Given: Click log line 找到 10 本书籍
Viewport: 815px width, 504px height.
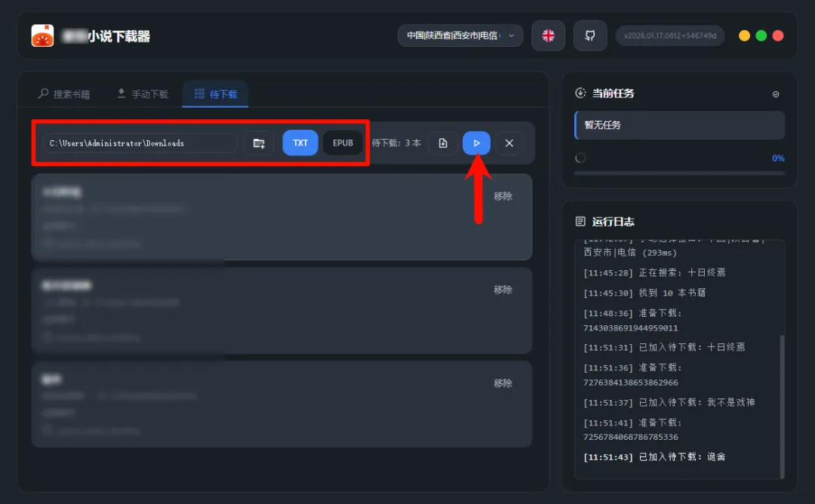Looking at the screenshot, I should click(644, 293).
